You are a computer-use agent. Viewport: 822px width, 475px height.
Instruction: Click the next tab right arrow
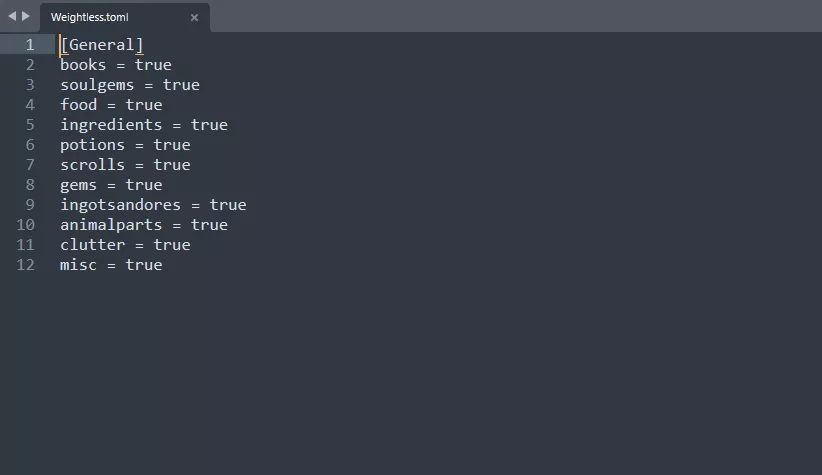pyautogui.click(x=26, y=16)
